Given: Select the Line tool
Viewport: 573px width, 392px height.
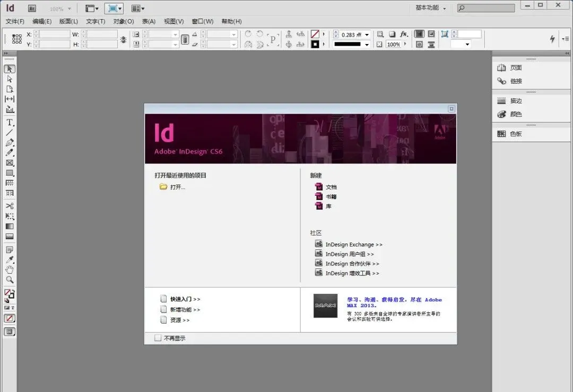Looking at the screenshot, I should [x=10, y=133].
